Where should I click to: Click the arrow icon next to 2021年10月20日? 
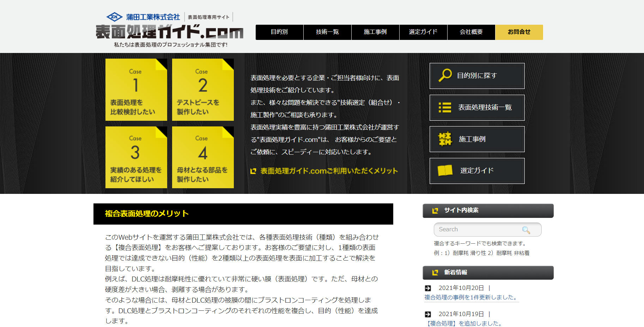(x=428, y=288)
